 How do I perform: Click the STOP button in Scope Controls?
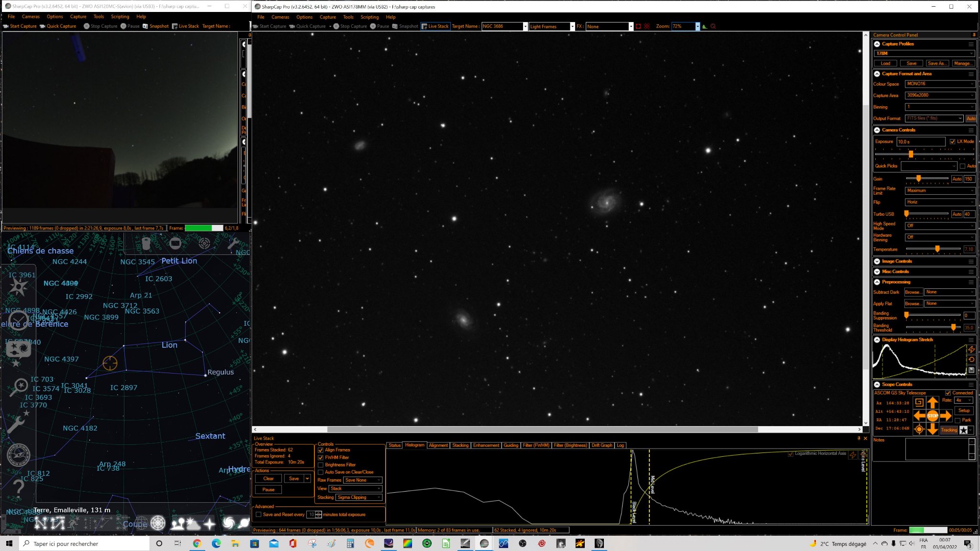[932, 416]
